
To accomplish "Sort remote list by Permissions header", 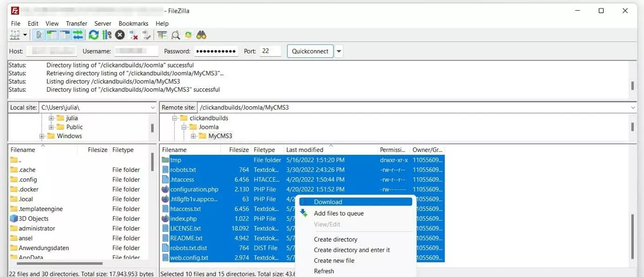I will coord(394,150).
